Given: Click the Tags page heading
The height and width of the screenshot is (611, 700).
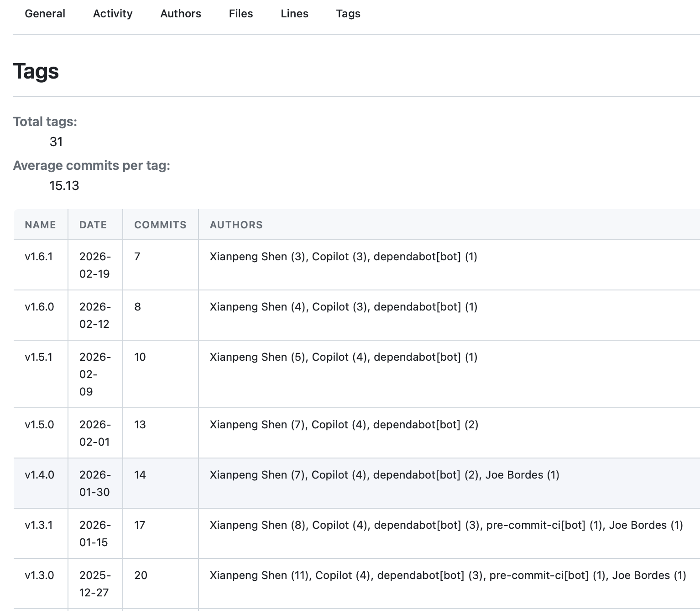Looking at the screenshot, I should pos(36,71).
